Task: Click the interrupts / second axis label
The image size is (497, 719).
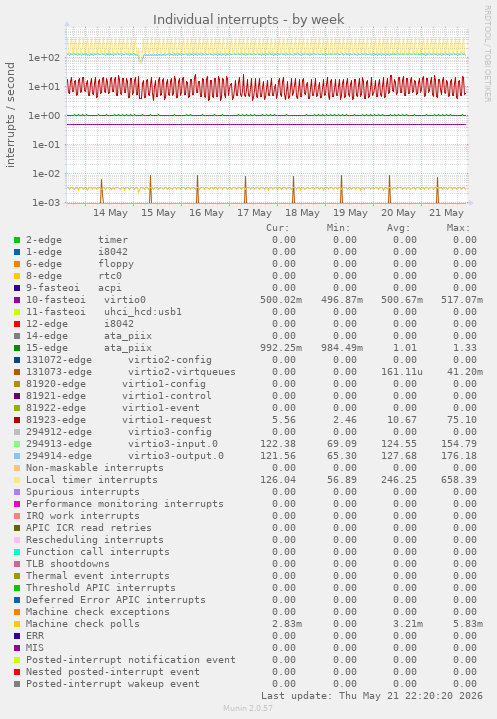Action: pyautogui.click(x=10, y=115)
